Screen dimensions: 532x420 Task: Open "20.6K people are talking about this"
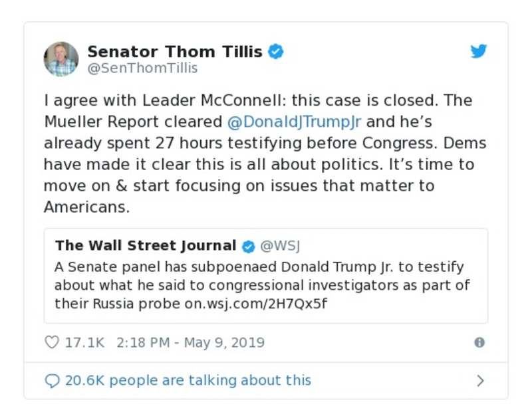(x=188, y=381)
